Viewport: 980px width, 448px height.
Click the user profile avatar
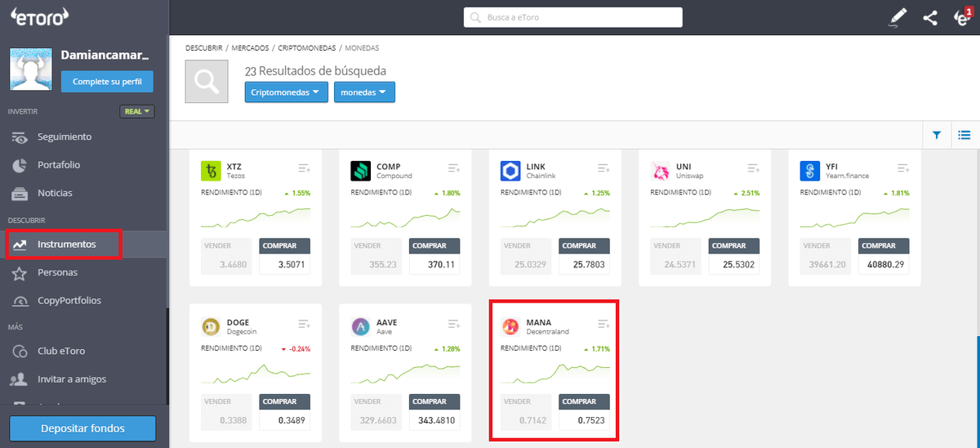(31, 69)
